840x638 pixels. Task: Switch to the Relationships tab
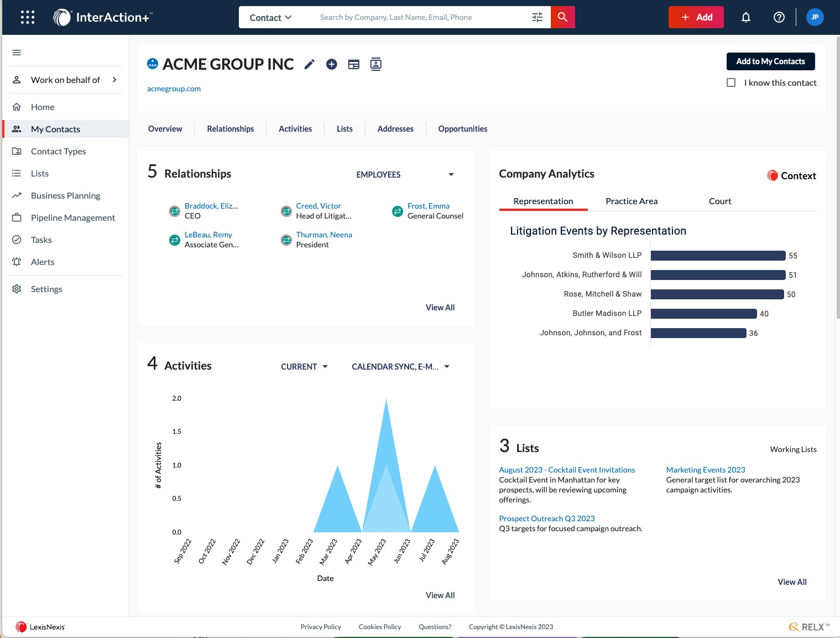click(231, 128)
